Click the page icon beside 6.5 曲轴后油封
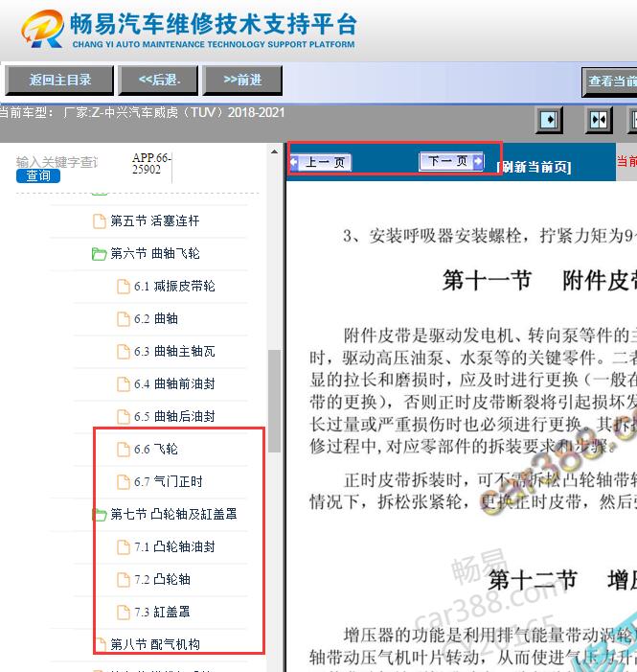Image resolution: width=637 pixels, height=672 pixels. coord(124,417)
